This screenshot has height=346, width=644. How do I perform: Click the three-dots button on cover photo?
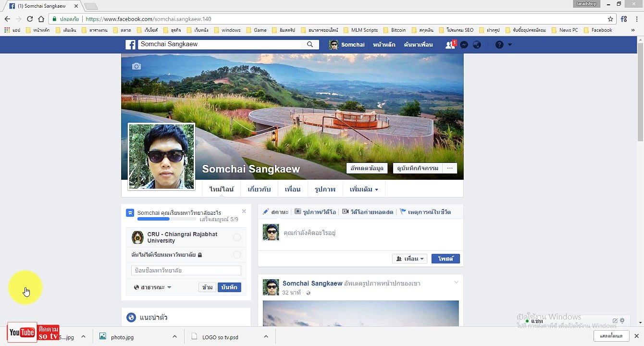pos(450,168)
